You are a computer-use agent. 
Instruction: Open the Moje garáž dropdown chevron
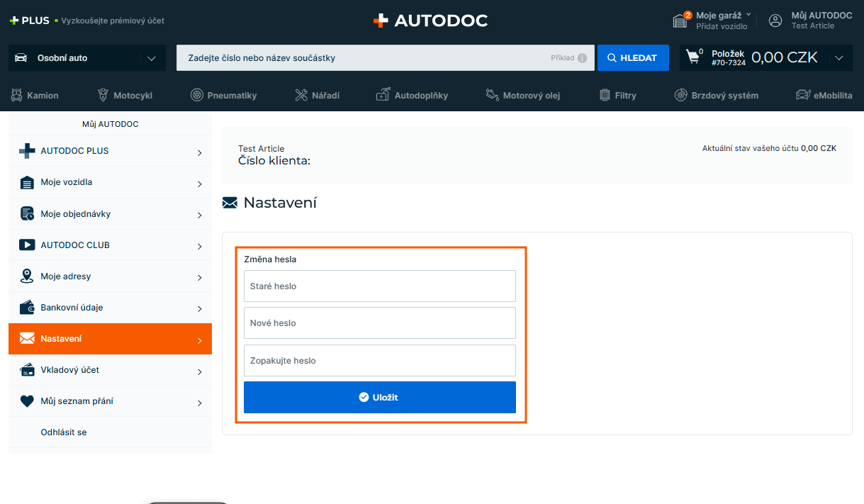point(748,14)
